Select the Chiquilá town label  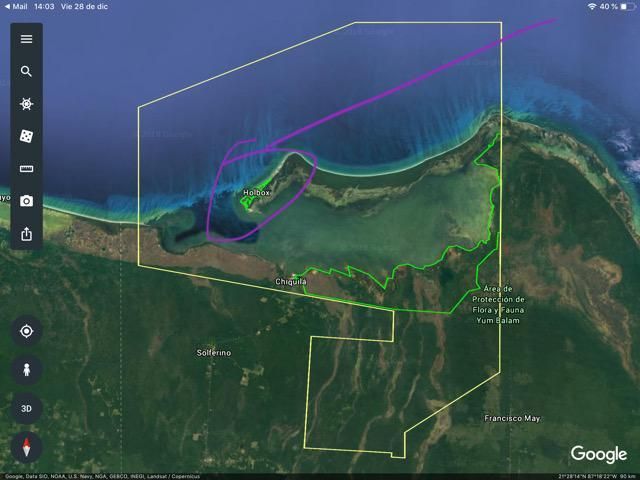tap(291, 282)
